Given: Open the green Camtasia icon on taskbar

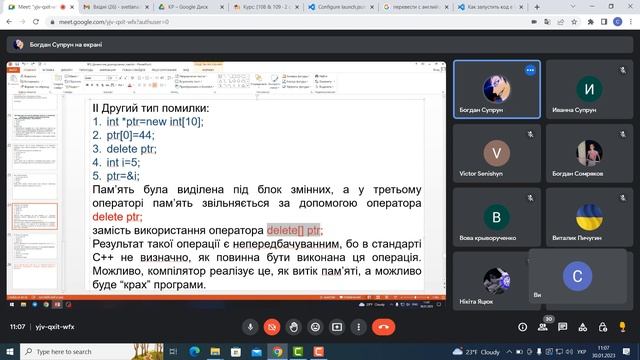Looking at the screenshot, I should point(298,351).
